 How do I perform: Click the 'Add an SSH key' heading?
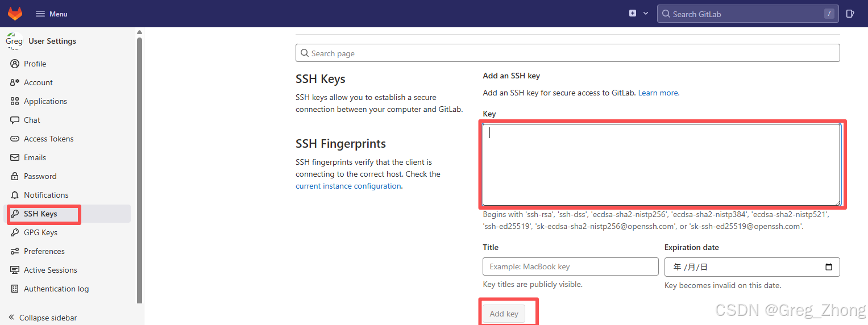[x=511, y=76]
